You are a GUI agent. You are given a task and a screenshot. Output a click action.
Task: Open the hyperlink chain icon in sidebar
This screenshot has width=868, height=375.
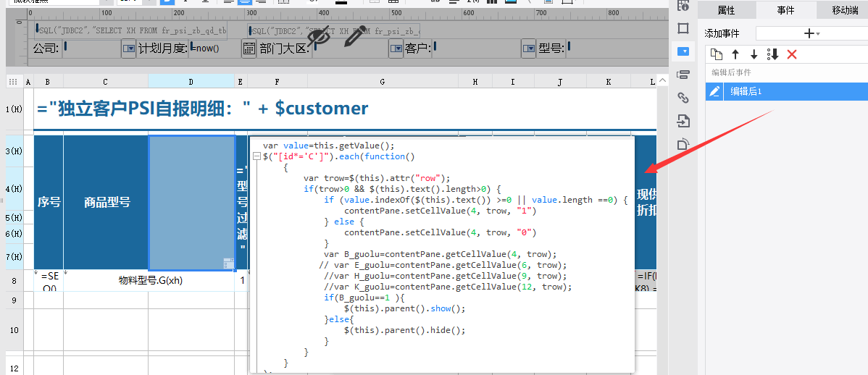(683, 98)
